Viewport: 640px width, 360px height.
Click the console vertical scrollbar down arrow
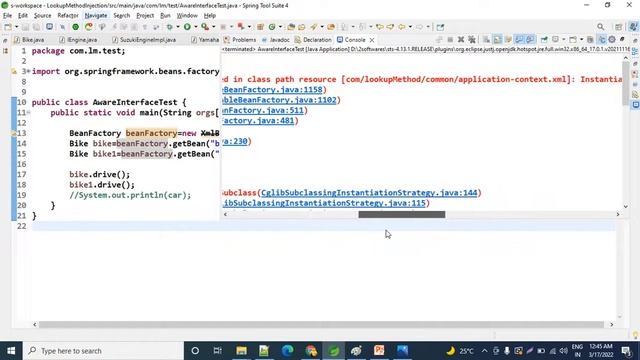625,207
